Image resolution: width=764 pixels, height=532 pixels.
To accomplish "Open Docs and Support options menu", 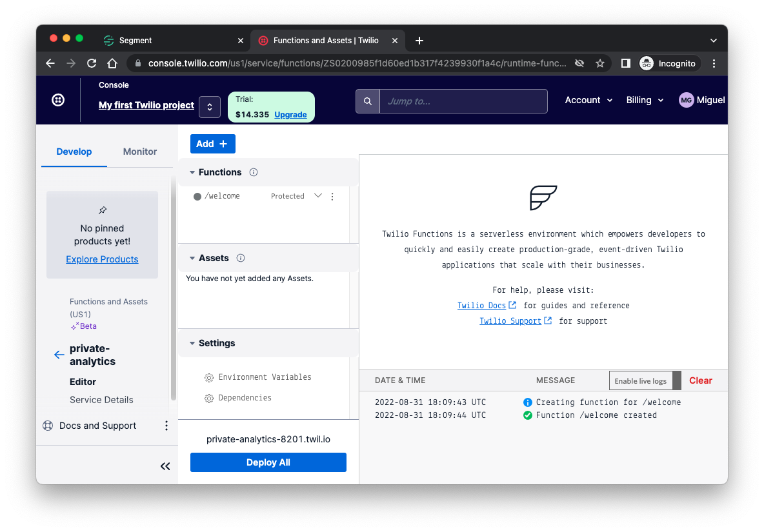I will point(166,426).
